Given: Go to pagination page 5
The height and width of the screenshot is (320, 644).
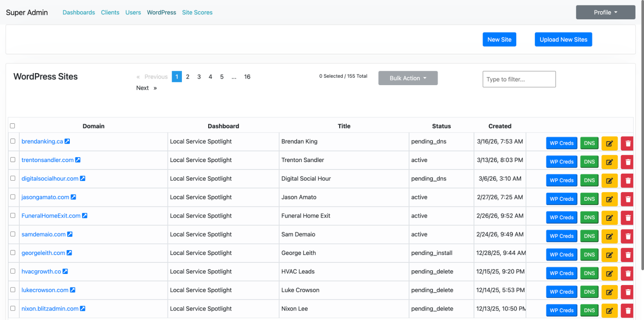Looking at the screenshot, I should (222, 77).
